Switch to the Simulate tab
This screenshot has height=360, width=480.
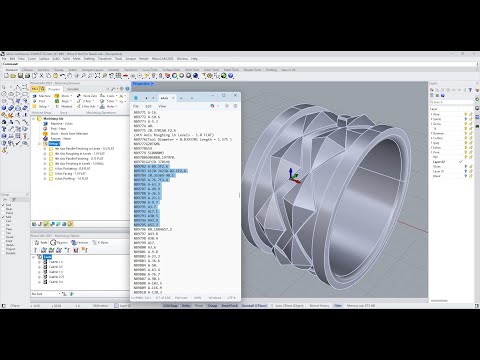click(73, 89)
